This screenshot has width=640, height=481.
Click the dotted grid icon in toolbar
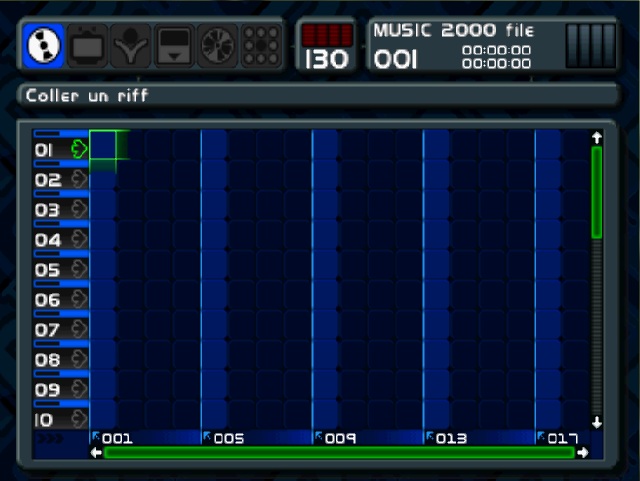[x=260, y=46]
